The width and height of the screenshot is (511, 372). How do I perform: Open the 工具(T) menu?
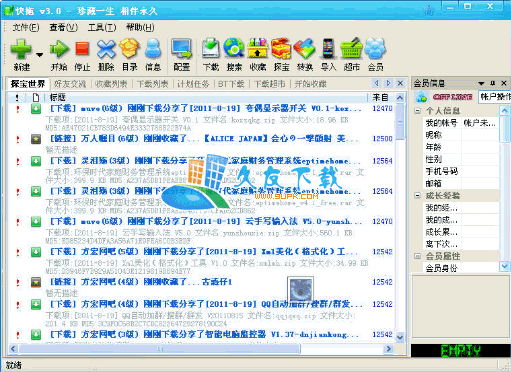(102, 27)
